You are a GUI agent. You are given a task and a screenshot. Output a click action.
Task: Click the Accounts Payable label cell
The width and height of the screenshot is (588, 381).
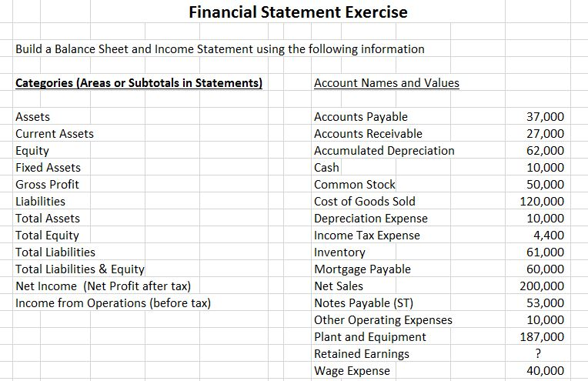coord(361,117)
